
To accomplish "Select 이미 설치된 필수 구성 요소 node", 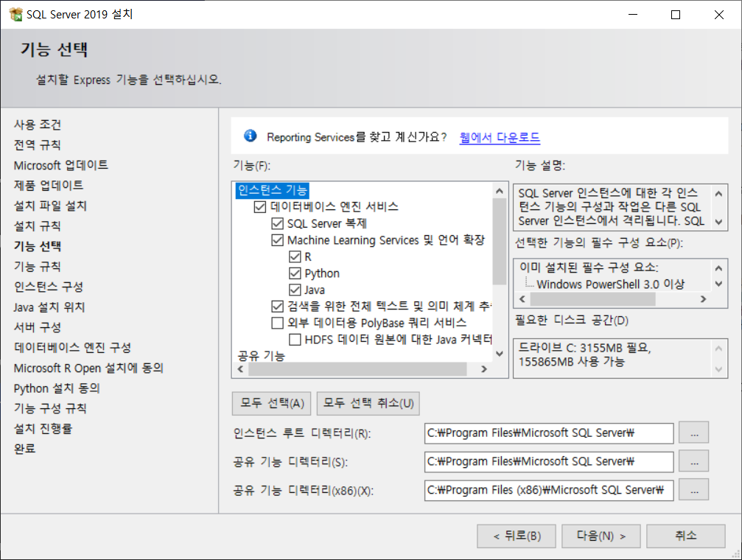I will (589, 267).
